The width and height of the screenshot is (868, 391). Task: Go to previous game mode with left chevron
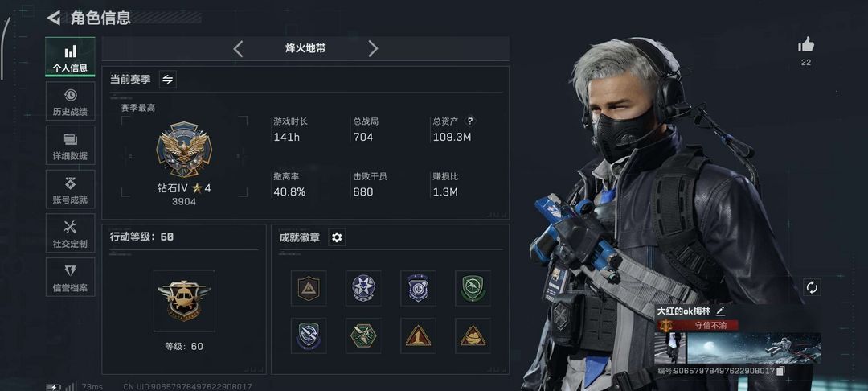point(238,49)
